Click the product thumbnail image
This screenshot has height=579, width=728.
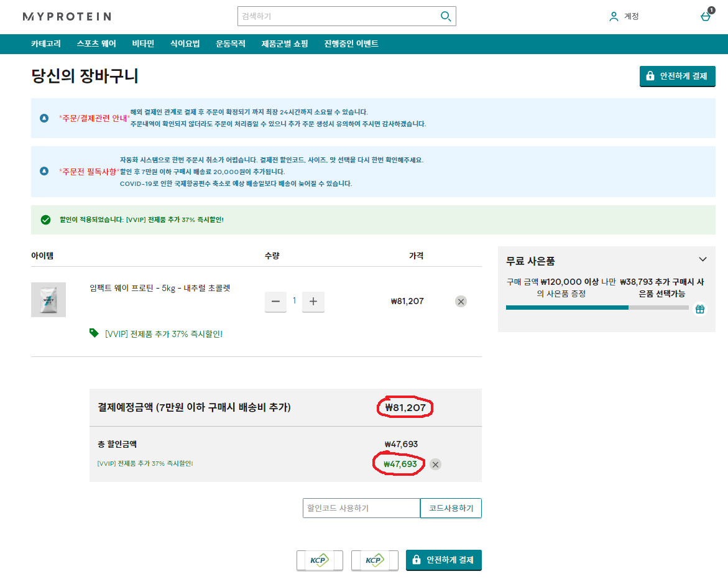[48, 300]
